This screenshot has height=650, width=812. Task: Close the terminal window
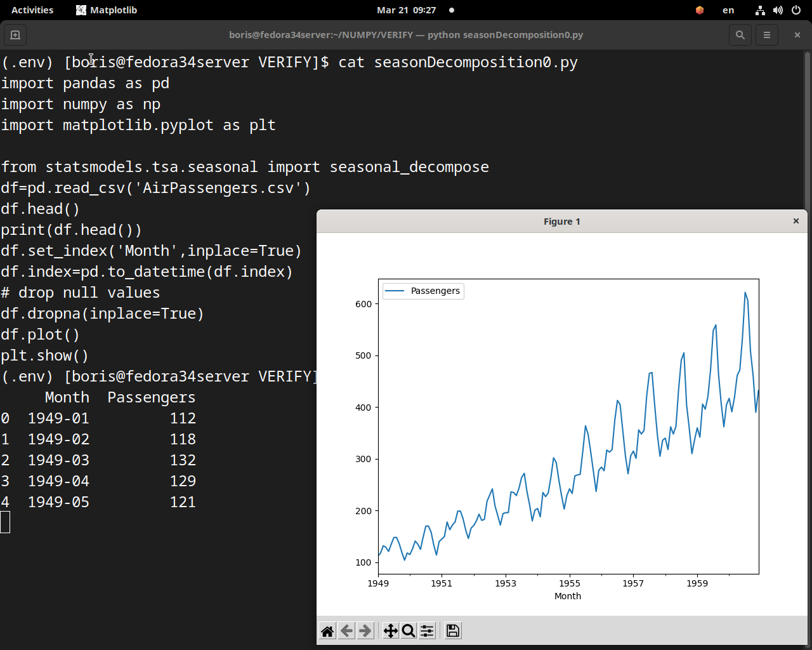pos(797,35)
